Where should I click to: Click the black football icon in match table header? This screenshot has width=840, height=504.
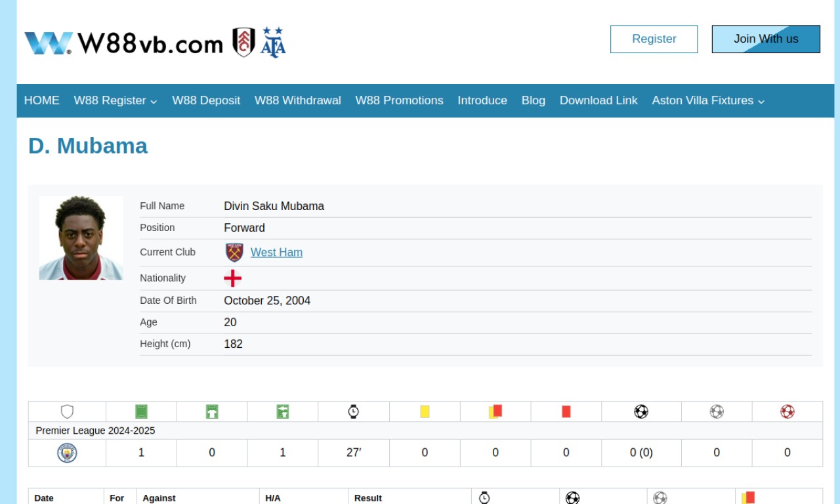(572, 497)
